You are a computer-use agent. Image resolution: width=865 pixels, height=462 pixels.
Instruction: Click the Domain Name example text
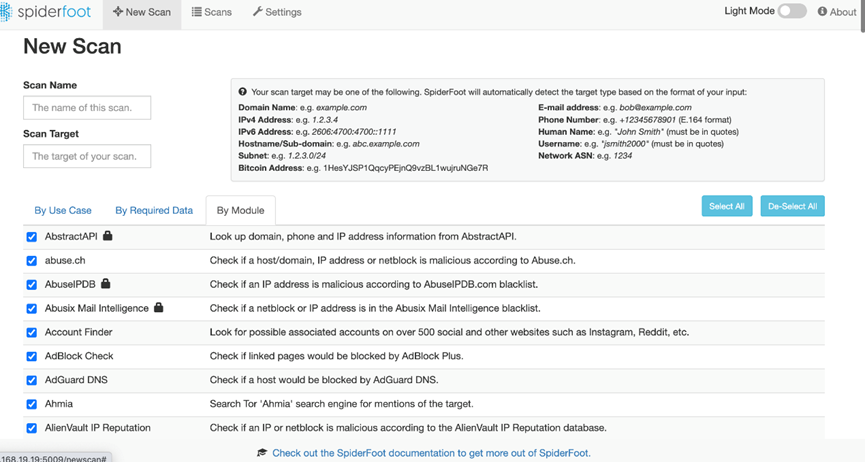click(x=302, y=108)
